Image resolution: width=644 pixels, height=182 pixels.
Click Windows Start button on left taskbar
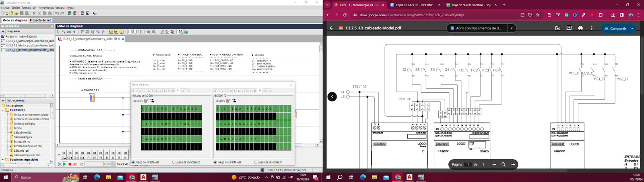tap(6, 177)
